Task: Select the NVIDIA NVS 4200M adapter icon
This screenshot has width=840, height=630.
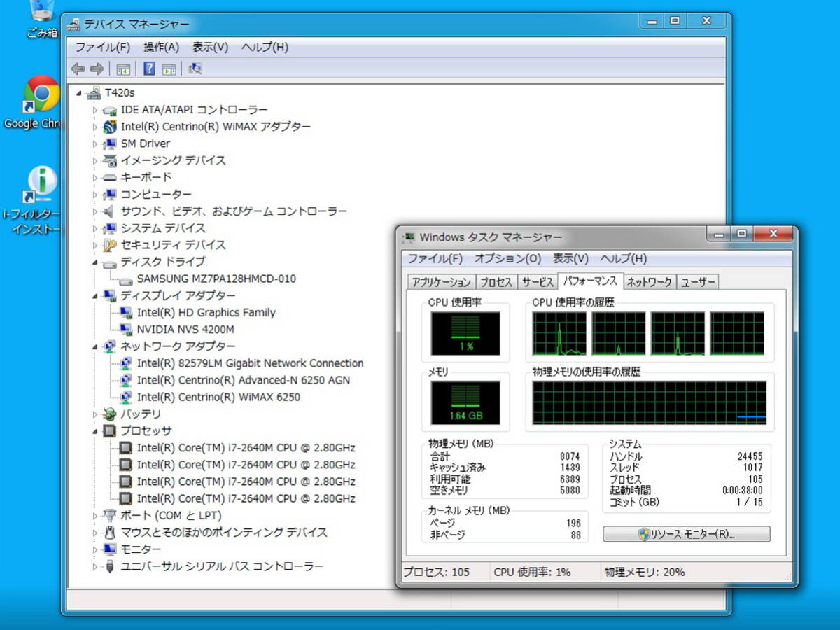Action: 126,330
